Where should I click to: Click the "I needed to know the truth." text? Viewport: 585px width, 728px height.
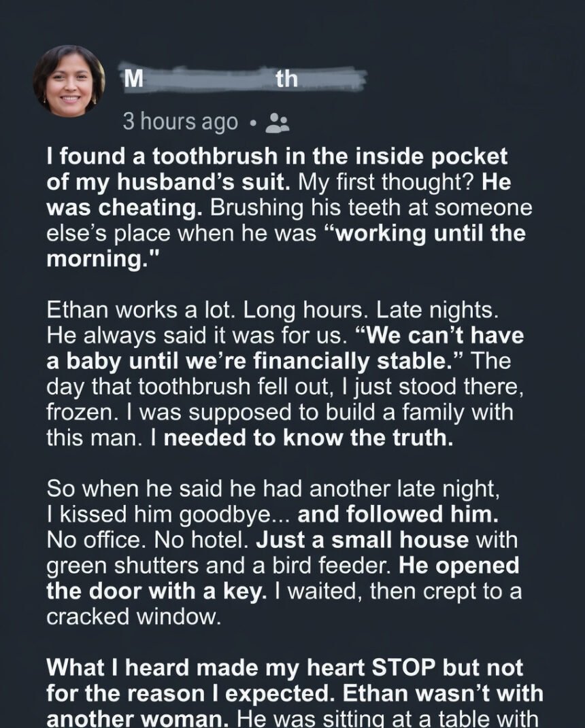308,438
